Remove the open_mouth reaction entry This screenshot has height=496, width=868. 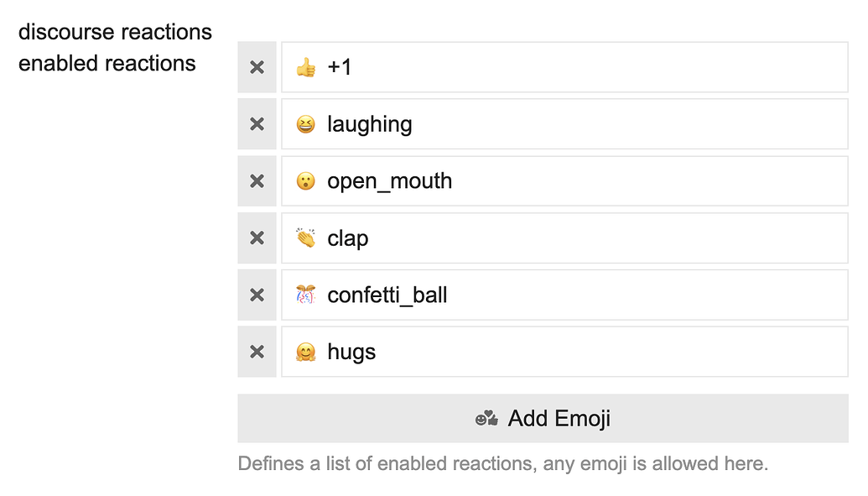click(x=257, y=180)
